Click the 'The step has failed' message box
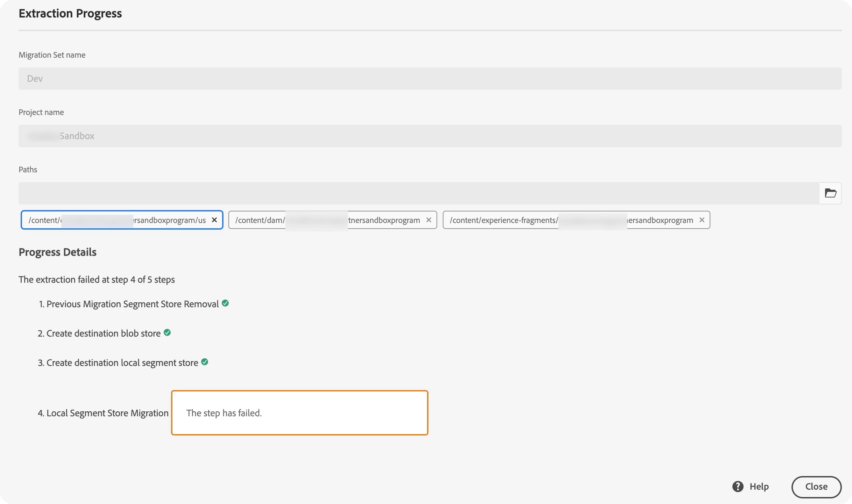The height and width of the screenshot is (504, 852). click(x=299, y=413)
